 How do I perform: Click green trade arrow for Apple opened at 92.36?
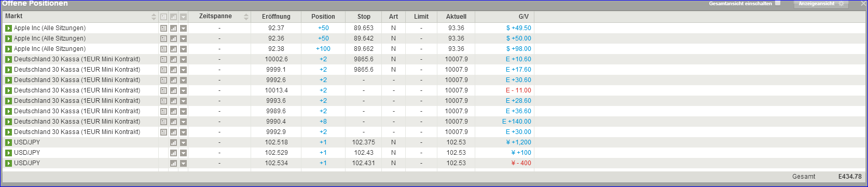8,38
